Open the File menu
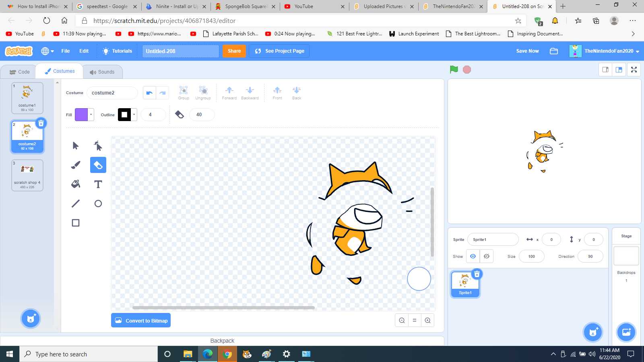Screen dimensions: 644x362 click(65, 51)
